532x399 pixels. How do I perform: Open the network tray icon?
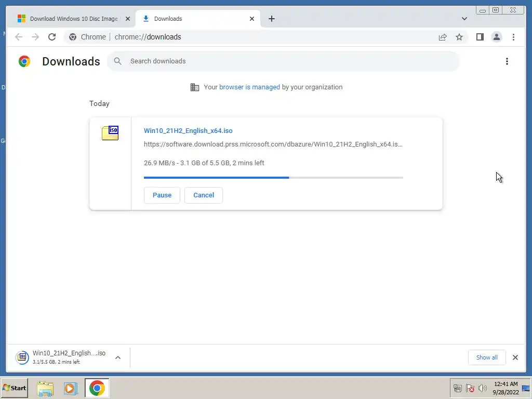click(457, 388)
